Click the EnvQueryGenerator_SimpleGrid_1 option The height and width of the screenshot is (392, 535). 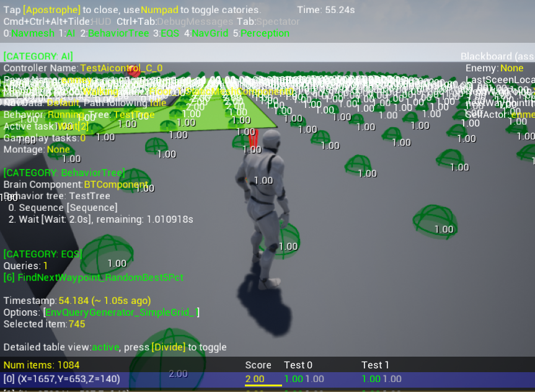point(122,312)
